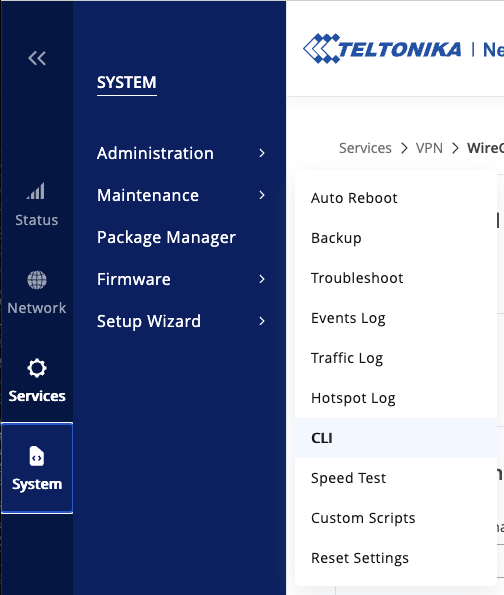Select System file icon in sidebar
The height and width of the screenshot is (595, 504).
pyautogui.click(x=37, y=456)
